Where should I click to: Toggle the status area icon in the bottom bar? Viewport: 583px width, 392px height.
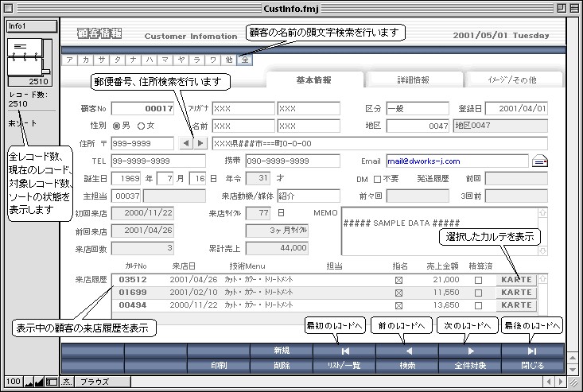coord(52,382)
